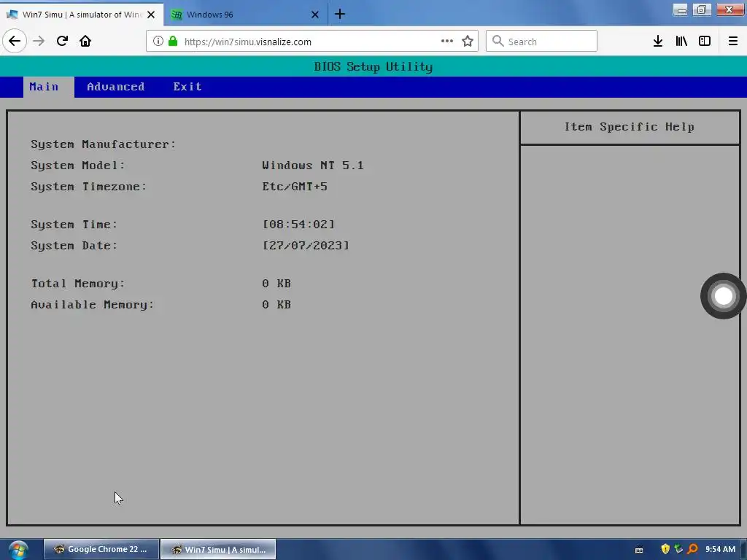Click the Item Specific Help heading
This screenshot has width=747, height=560.
pyautogui.click(x=630, y=127)
